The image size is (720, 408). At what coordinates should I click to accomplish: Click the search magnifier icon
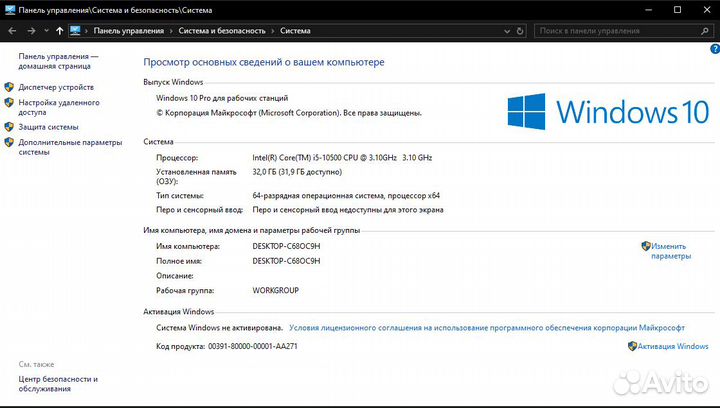pyautogui.click(x=703, y=31)
